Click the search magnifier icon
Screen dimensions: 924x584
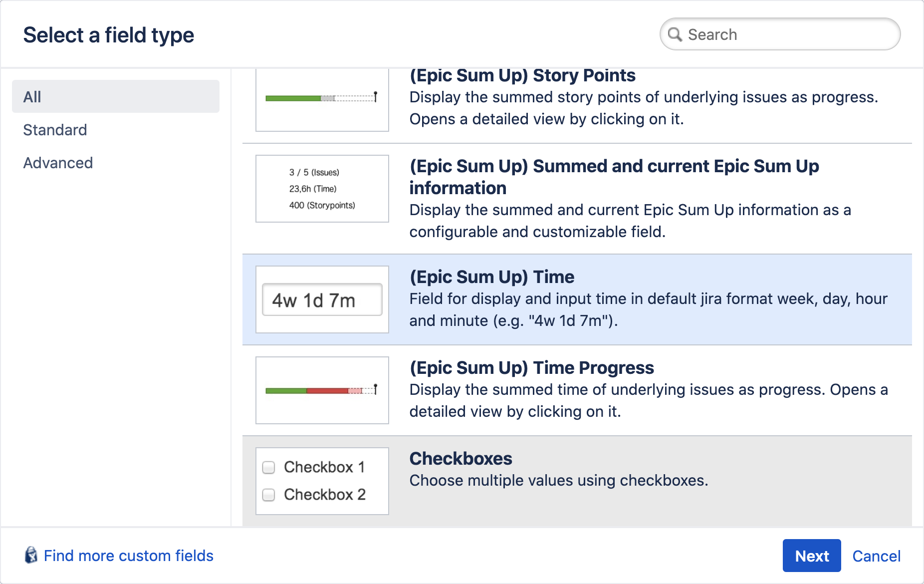click(x=675, y=34)
